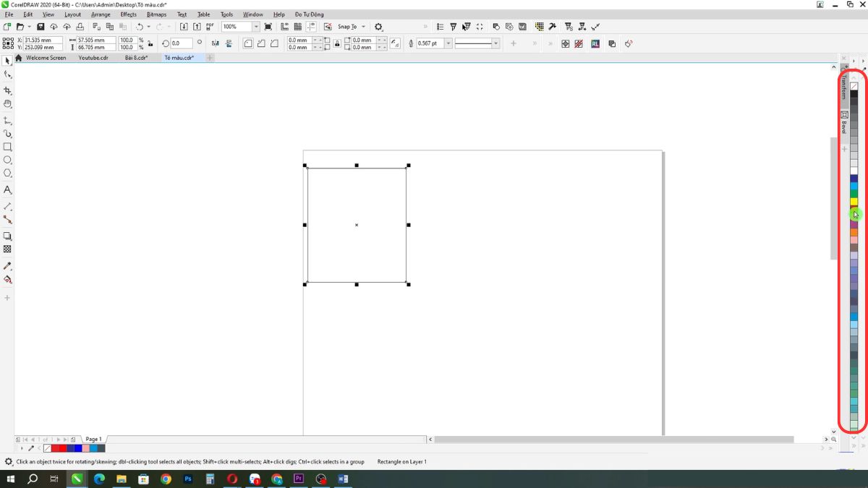Toggle Show grid button

click(x=298, y=27)
